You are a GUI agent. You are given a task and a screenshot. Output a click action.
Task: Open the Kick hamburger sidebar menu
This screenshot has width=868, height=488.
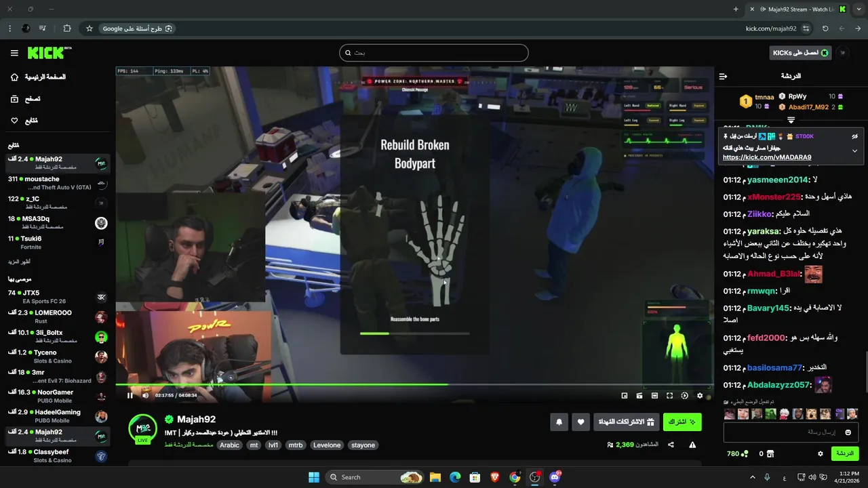tap(14, 53)
